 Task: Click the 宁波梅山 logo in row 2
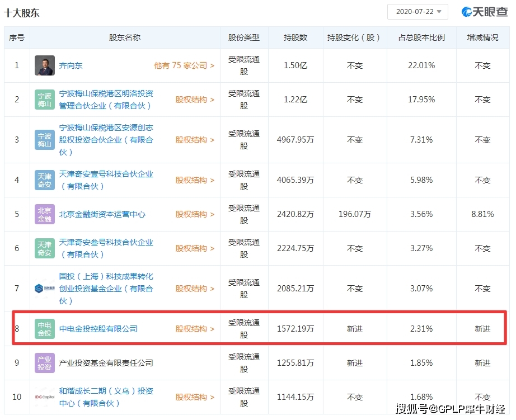click(x=44, y=100)
